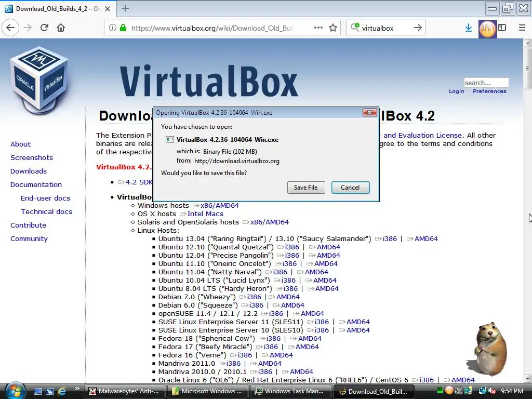Screen dimensions: 532x399
Task: Show site information via the info icon
Action: [113, 28]
